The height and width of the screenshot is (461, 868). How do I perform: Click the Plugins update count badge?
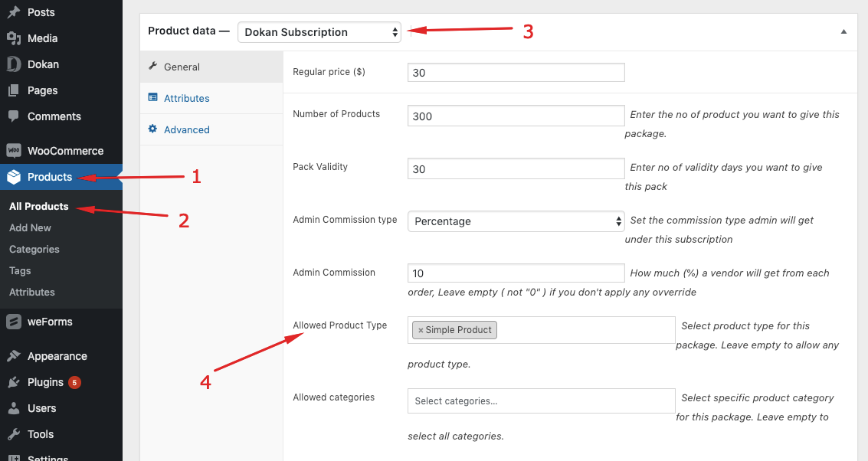point(75,382)
